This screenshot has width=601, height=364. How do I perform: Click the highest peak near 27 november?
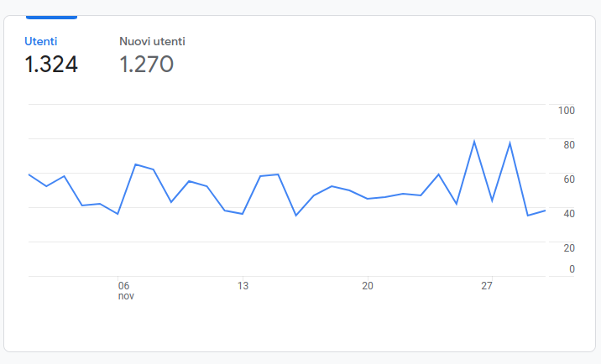(474, 142)
